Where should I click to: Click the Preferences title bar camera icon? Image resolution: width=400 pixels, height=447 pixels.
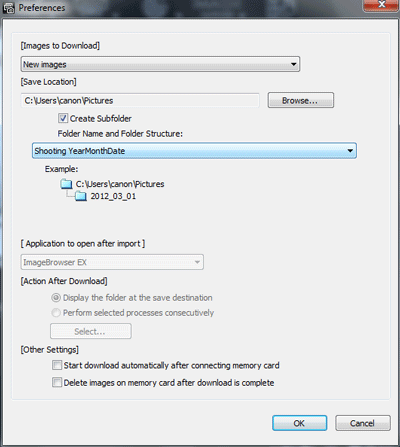coord(9,8)
